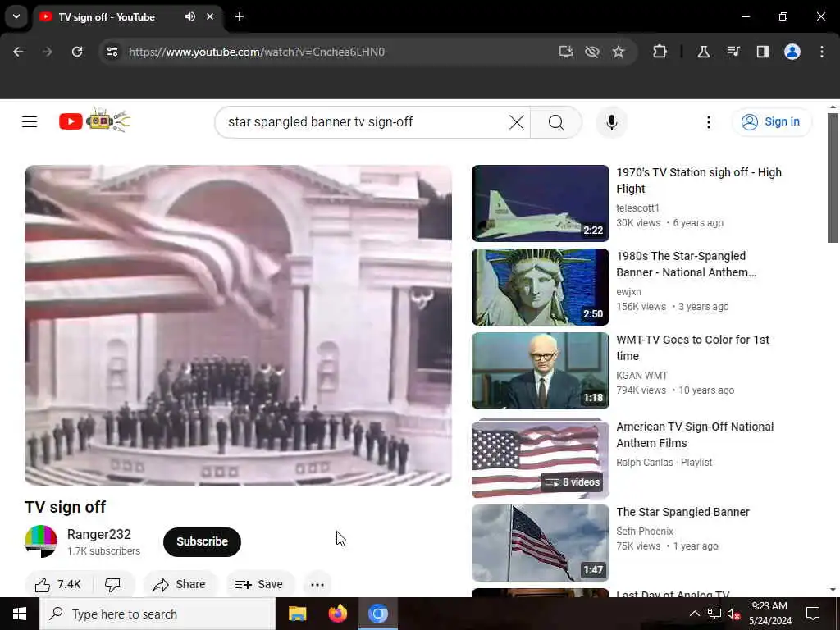Open more actions ellipsis below video

click(x=317, y=584)
